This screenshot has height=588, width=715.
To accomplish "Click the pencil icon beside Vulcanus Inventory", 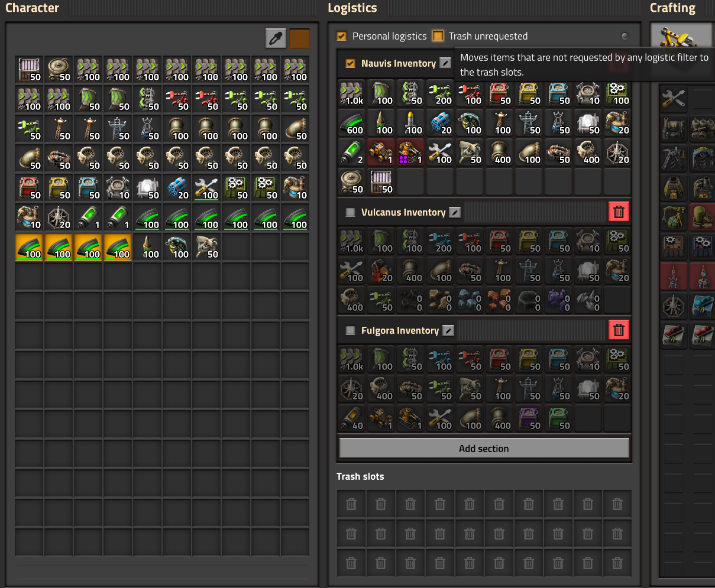I will (455, 212).
